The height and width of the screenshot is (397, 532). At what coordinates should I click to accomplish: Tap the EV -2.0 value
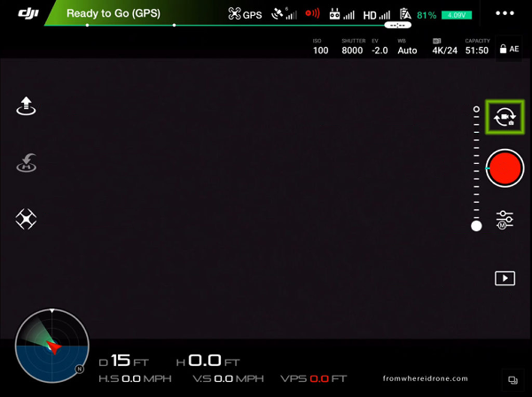click(x=379, y=47)
